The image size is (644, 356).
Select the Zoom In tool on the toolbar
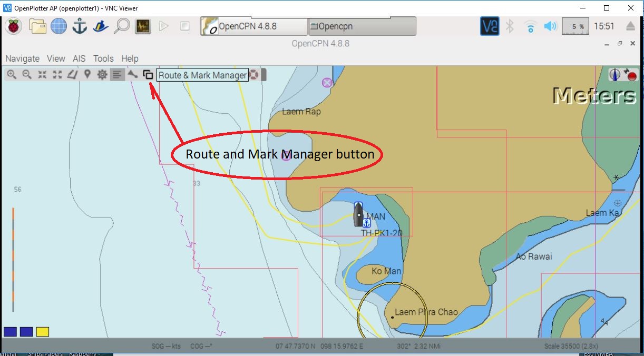pos(11,74)
